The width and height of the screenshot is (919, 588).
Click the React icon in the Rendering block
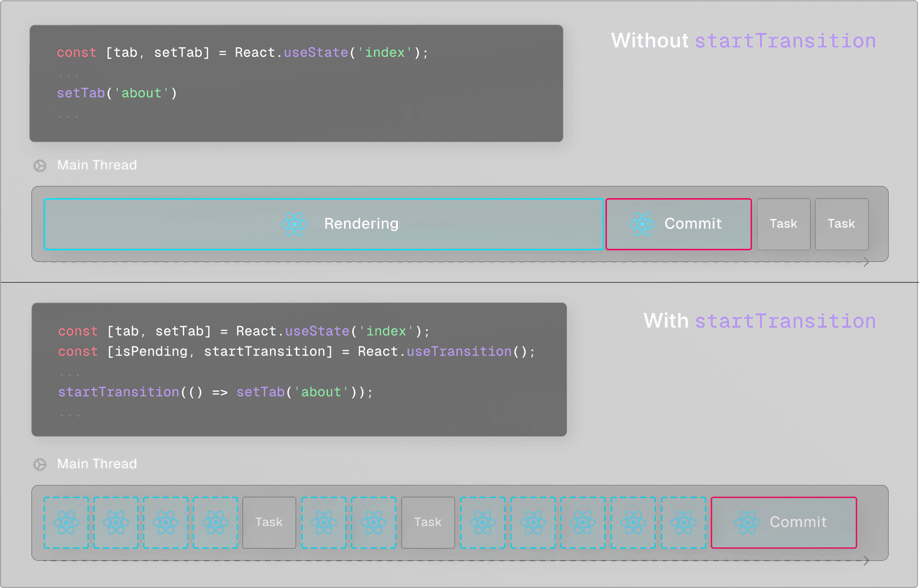(294, 224)
